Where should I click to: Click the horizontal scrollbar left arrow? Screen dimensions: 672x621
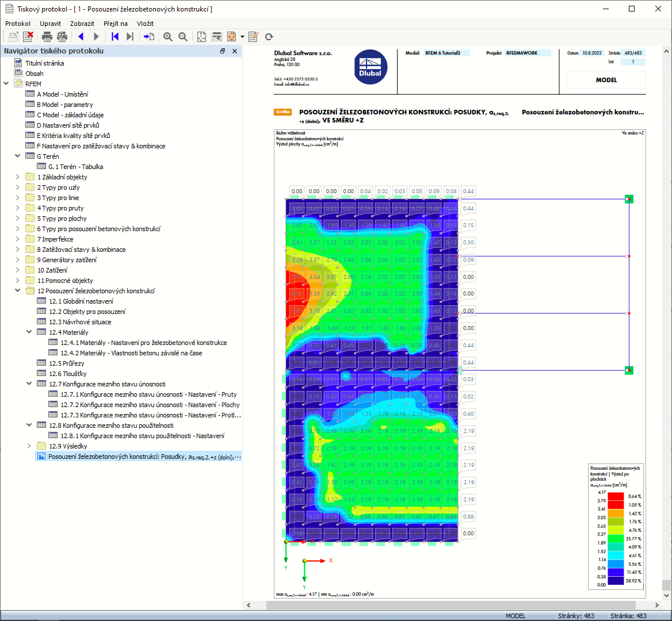coord(249,605)
